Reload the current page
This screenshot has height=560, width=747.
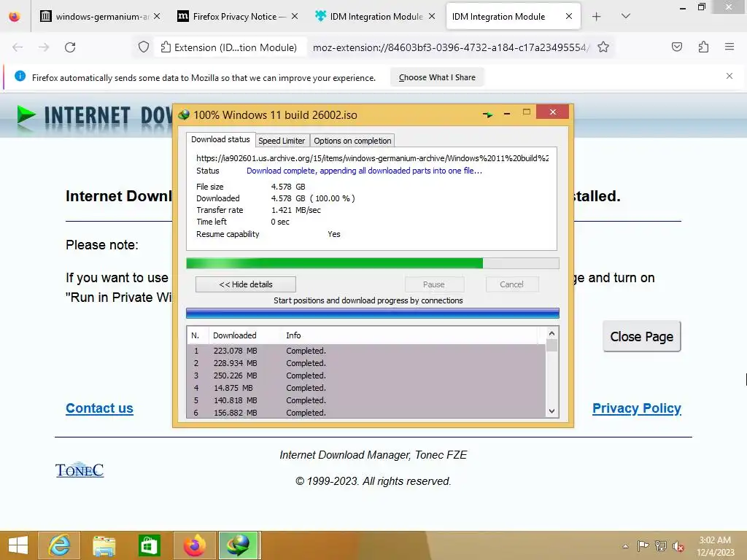(70, 47)
